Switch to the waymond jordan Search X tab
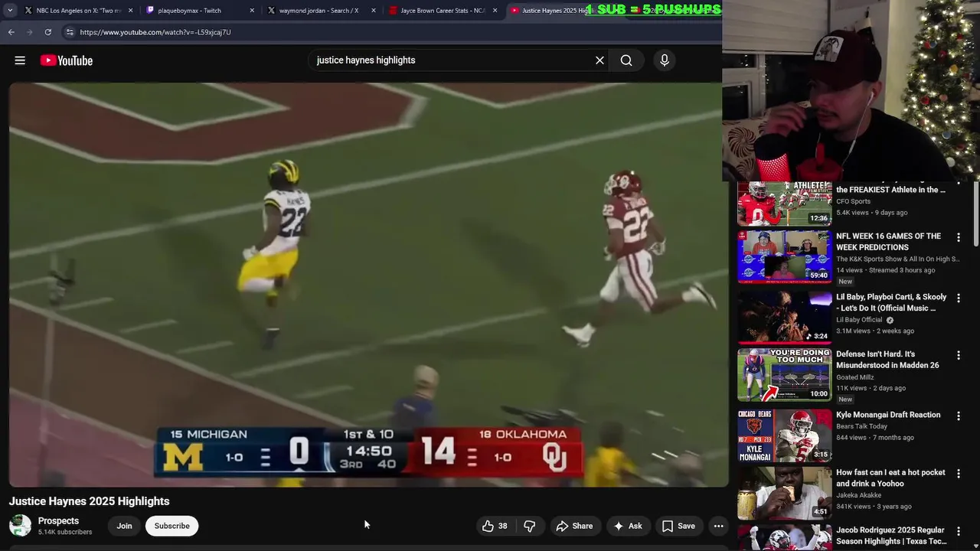The image size is (980, 551). tap(318, 11)
